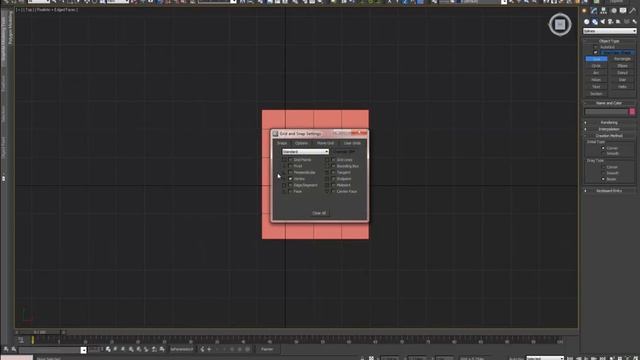Switch to the User Grids tab
Viewport: 640px width, 360px height.
352,143
